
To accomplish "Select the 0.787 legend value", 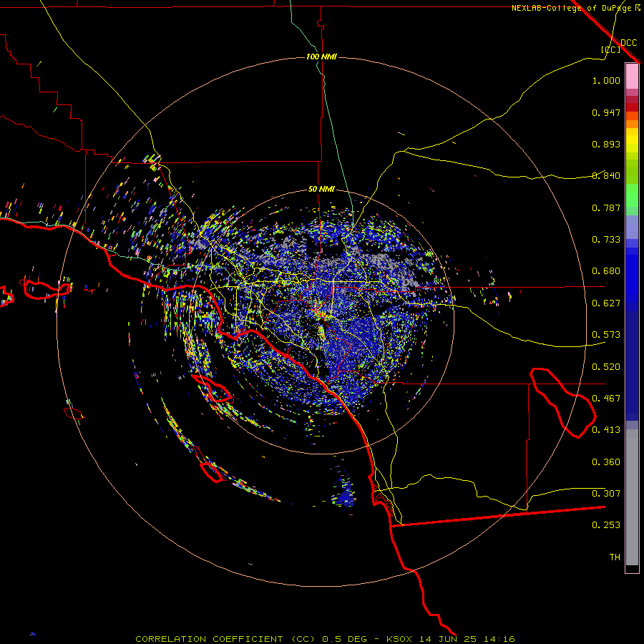I will pyautogui.click(x=606, y=208).
